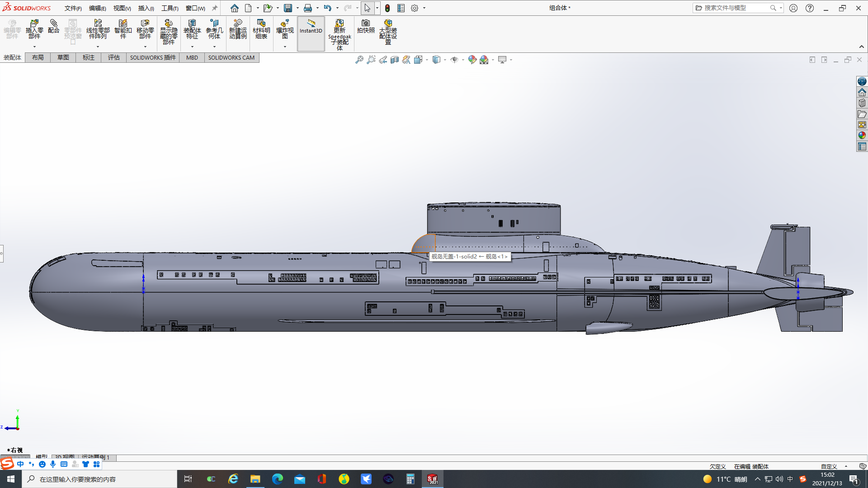Viewport: 868px width, 488px height.
Task: Expand Hide/Show Items eye dropdown
Action: 463,60
